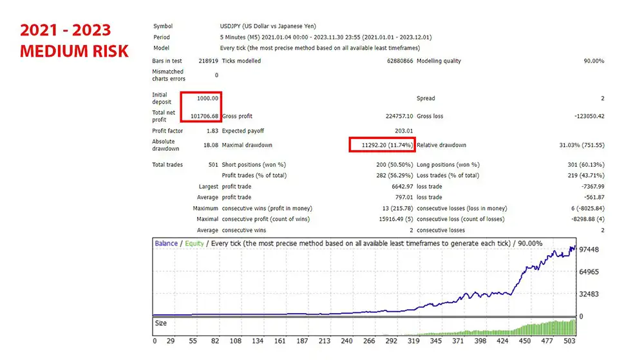Click the Total net profit value 101706.68
644x360 pixels.
coord(204,117)
